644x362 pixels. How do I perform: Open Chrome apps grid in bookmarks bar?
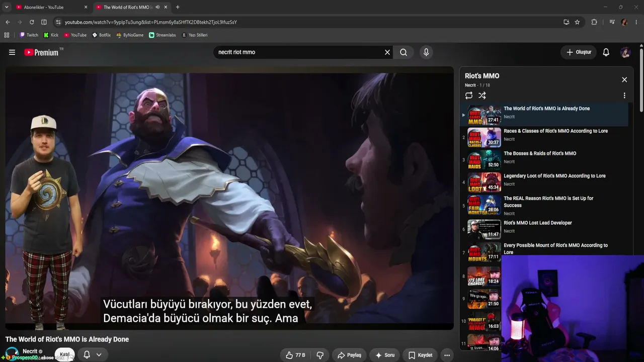[x=7, y=35]
